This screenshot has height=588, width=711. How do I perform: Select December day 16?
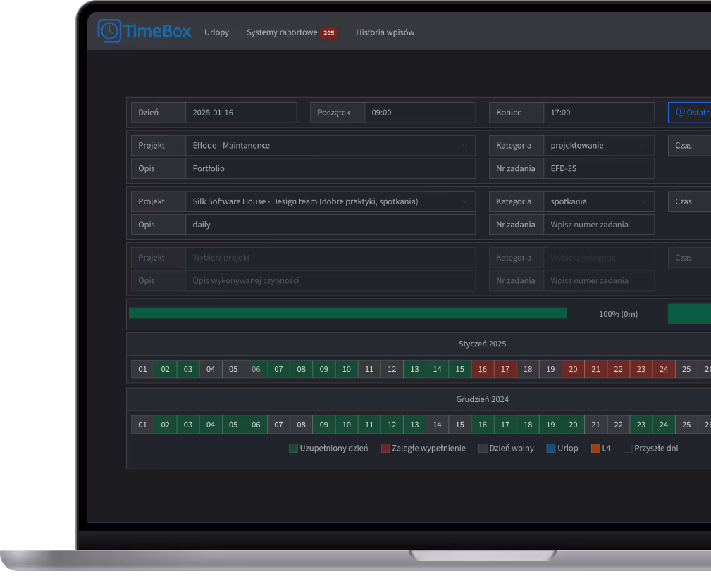(483, 425)
